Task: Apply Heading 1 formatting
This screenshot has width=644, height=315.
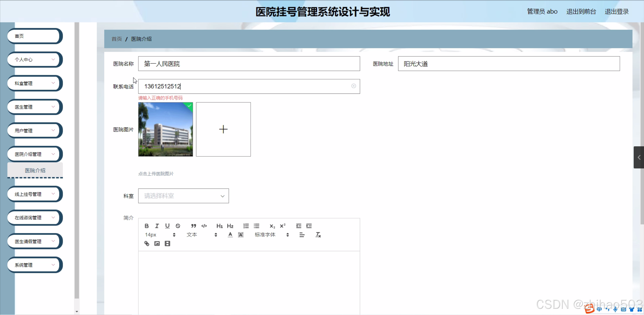Action: coord(219,226)
